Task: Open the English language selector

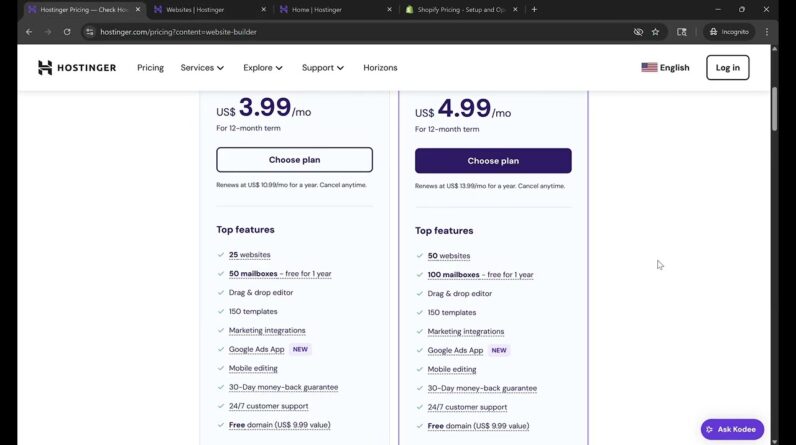Action: click(x=665, y=67)
